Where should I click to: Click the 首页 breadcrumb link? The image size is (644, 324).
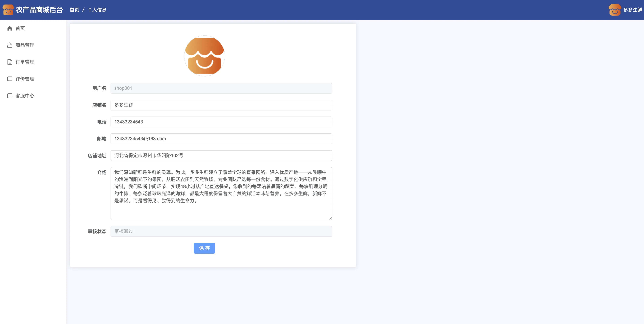tap(74, 10)
